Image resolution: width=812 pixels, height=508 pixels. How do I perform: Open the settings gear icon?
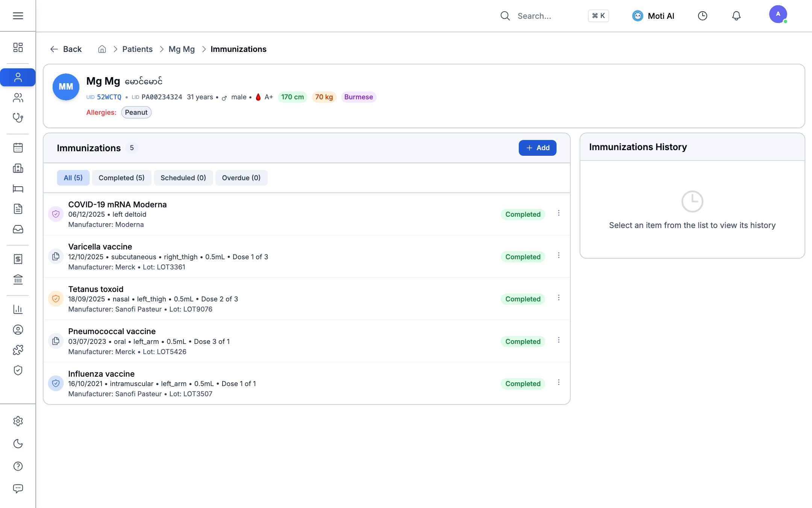18,421
